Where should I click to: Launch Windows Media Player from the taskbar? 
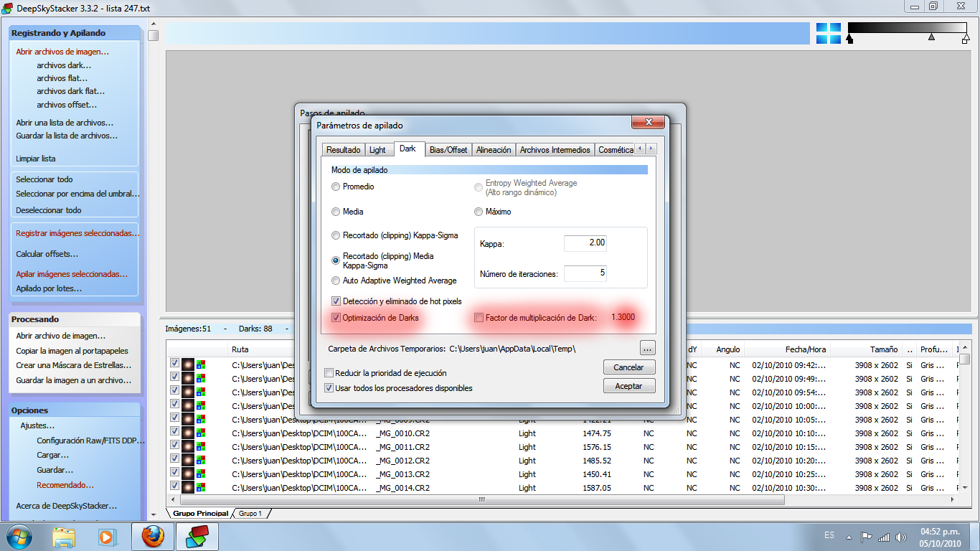click(107, 537)
